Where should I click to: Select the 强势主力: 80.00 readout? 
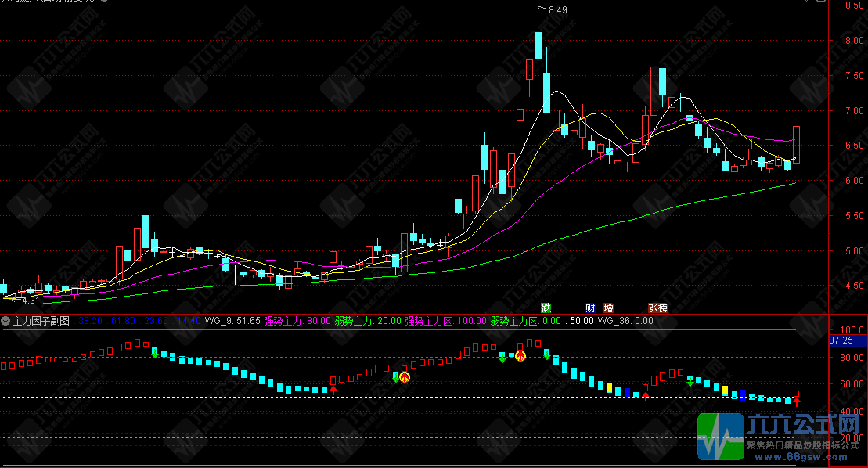(x=297, y=321)
